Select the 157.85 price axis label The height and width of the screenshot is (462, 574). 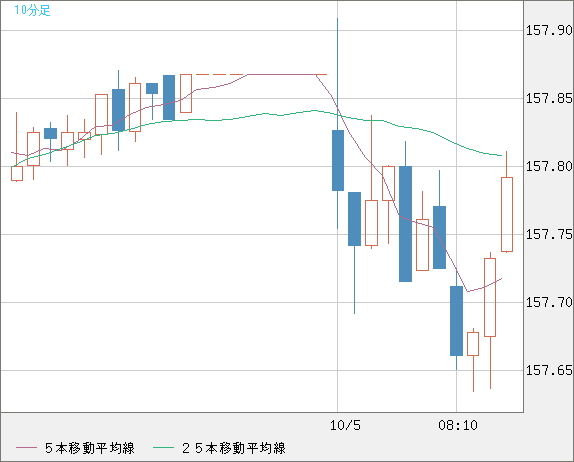[549, 98]
